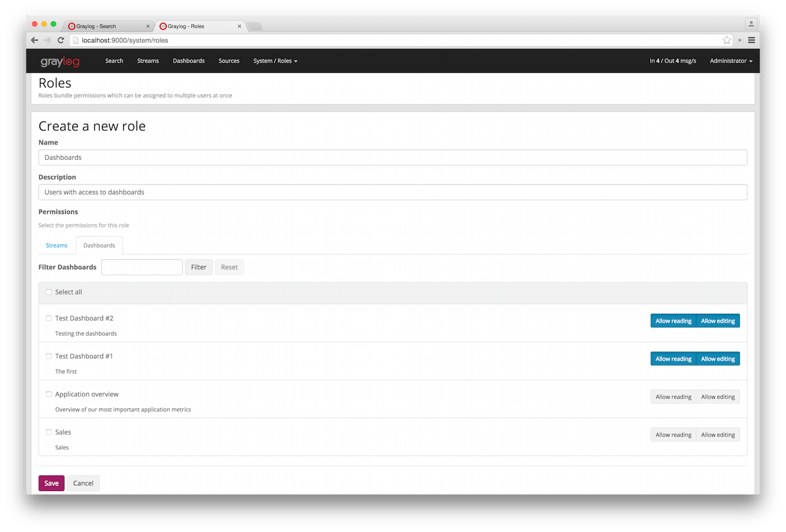Click the browser back arrow
Screen dimensions: 786x532
tap(34, 40)
